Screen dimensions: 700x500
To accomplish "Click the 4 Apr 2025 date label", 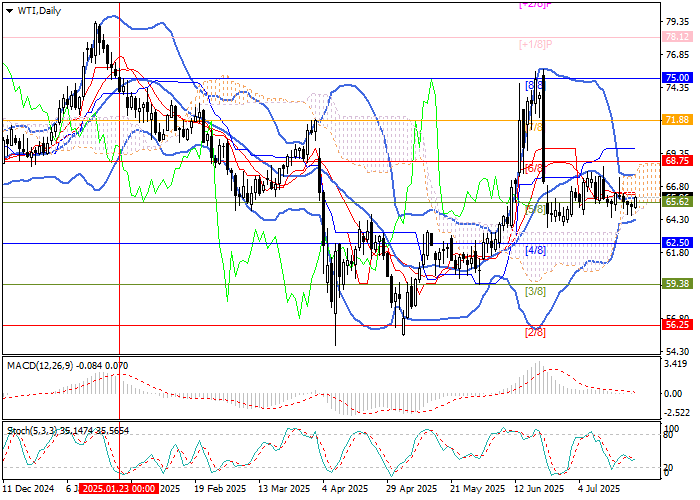I will click(345, 490).
